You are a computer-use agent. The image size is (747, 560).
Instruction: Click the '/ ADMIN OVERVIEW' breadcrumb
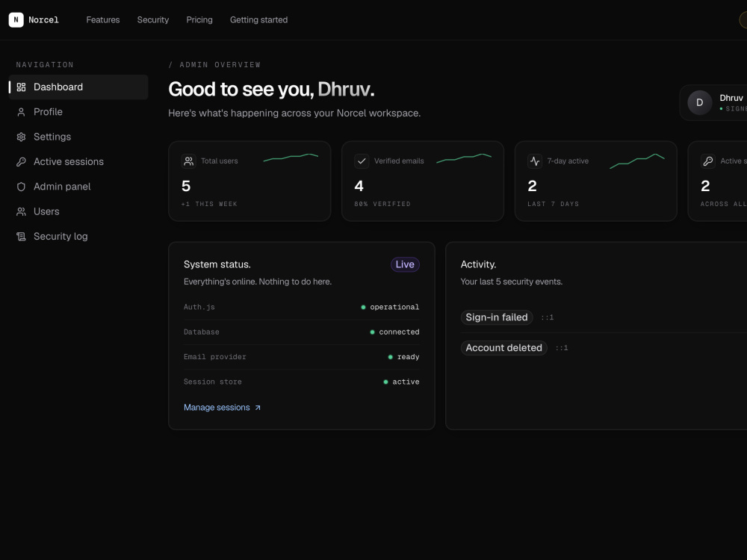click(x=214, y=65)
